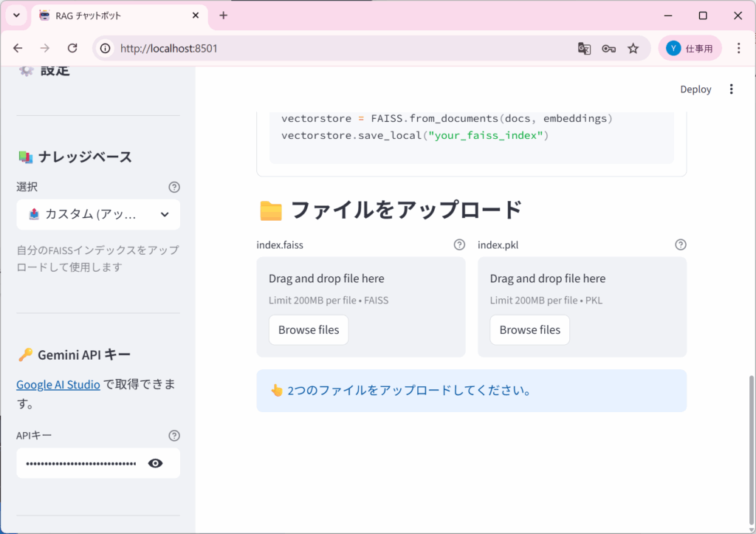Open the Google AI Studio link
756x534 pixels.
tap(58, 384)
